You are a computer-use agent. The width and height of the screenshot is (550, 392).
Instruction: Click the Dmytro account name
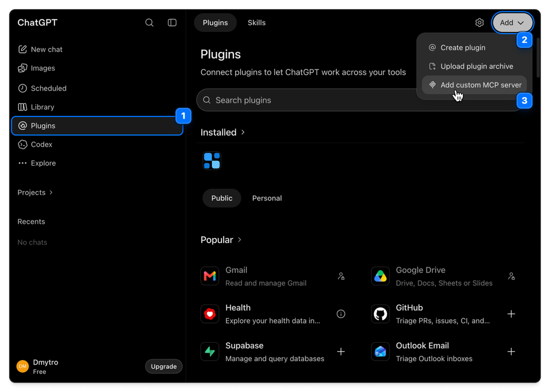pos(46,362)
